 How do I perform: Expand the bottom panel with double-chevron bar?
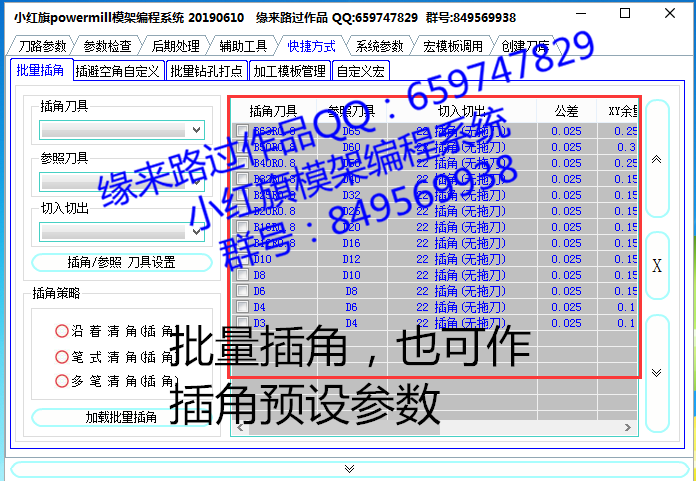(349, 469)
